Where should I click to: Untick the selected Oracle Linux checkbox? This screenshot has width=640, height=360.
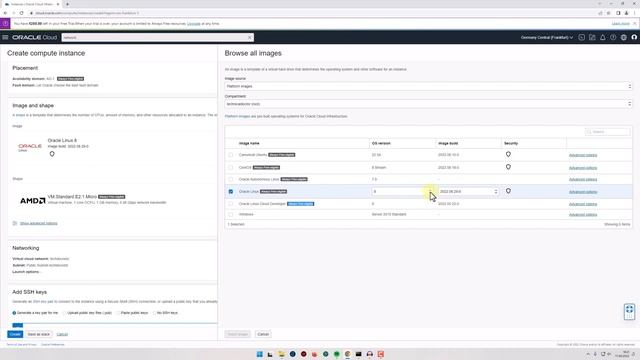click(x=231, y=191)
